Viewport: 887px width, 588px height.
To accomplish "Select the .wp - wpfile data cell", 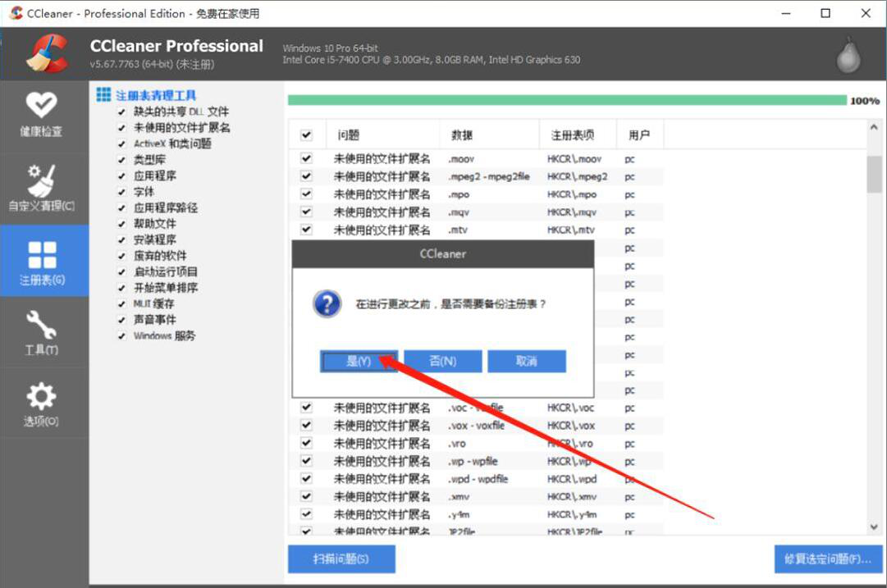I will tap(473, 462).
